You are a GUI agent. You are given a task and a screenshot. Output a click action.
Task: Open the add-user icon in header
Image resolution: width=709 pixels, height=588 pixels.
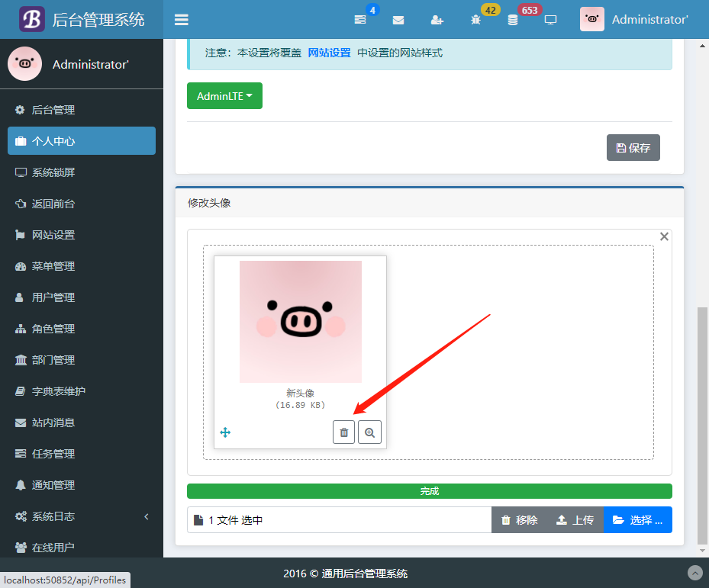(437, 20)
